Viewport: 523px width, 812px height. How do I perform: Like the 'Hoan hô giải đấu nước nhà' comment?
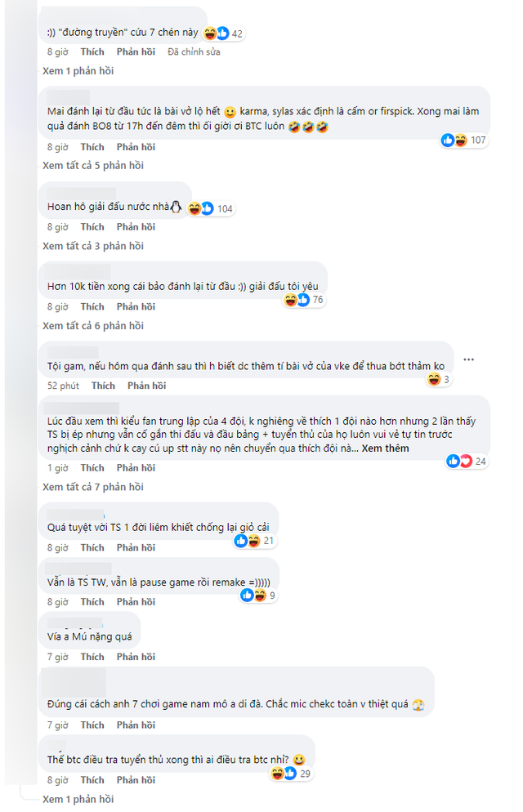point(92,227)
